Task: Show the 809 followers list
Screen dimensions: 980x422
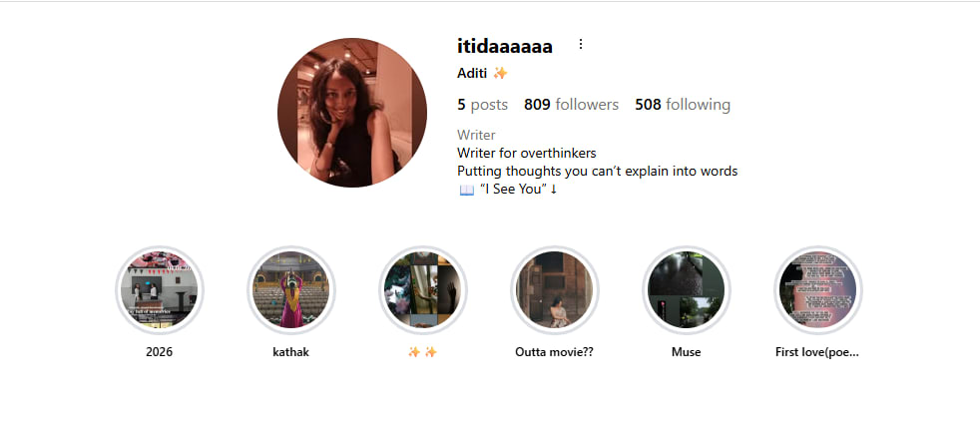Action: [x=571, y=105]
